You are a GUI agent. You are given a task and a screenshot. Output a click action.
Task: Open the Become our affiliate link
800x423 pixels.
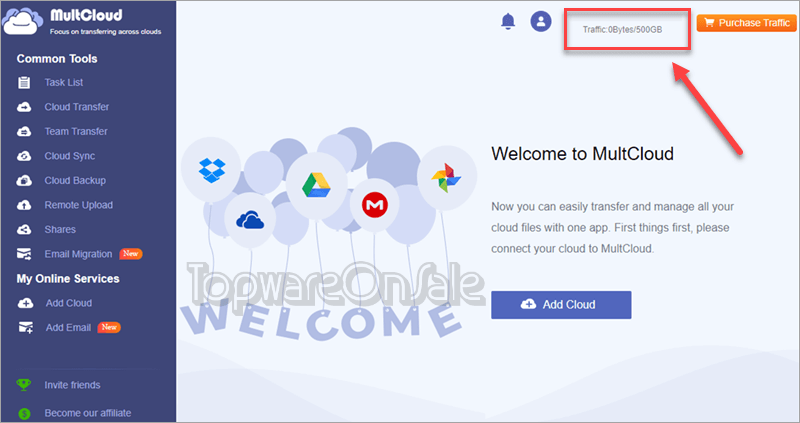click(x=87, y=413)
